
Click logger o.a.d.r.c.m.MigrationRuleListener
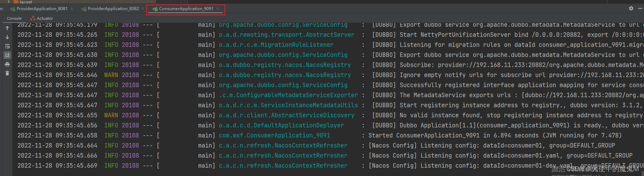(276, 45)
